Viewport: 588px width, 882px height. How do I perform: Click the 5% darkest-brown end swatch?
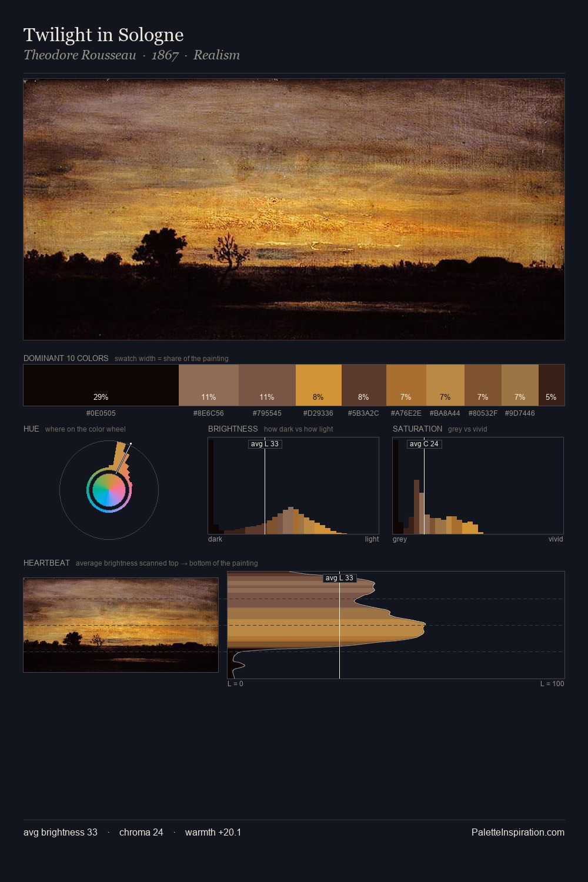552,385
